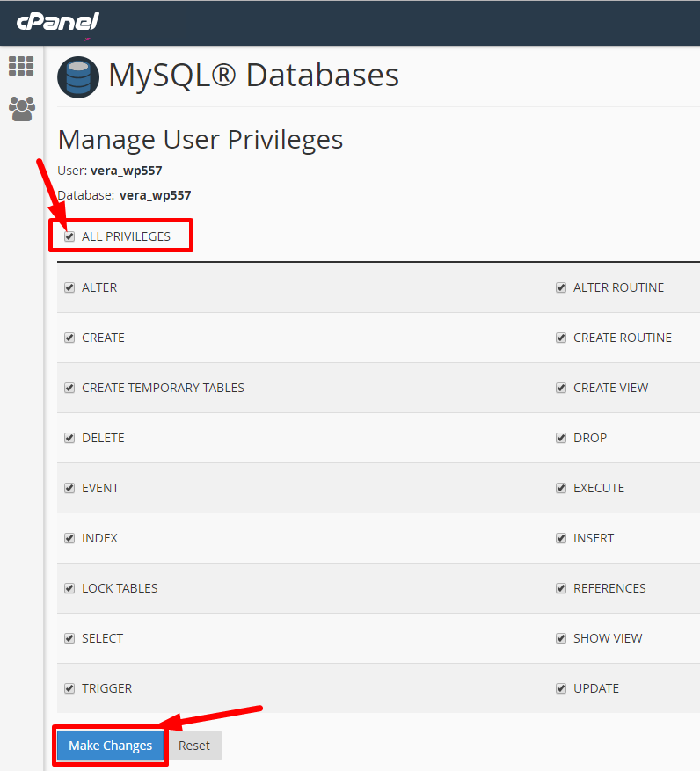Open User Manager people icon in sidebar
This screenshot has height=771, width=700.
tap(21, 108)
